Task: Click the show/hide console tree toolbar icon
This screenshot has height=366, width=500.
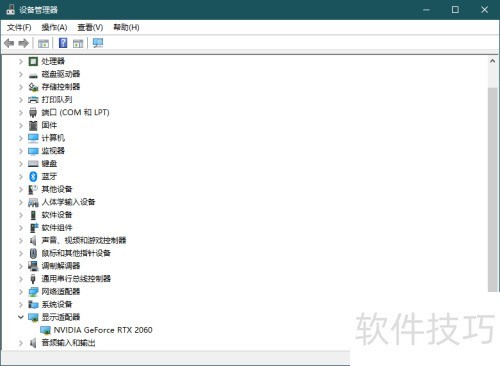Action: click(x=43, y=43)
